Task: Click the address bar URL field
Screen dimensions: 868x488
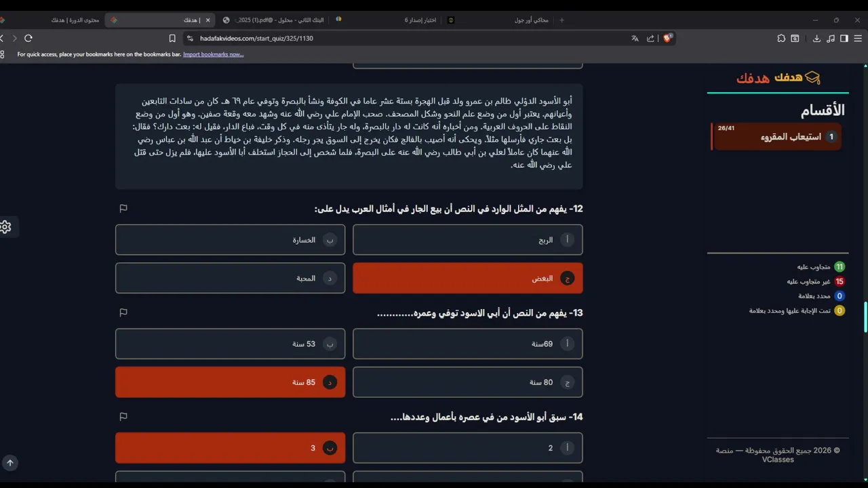Action: click(x=407, y=39)
